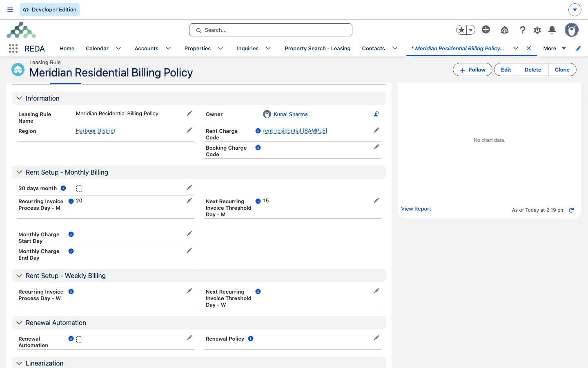Open Global Actions plus icon
Screen dimensions: 588x368
tap(486, 29)
